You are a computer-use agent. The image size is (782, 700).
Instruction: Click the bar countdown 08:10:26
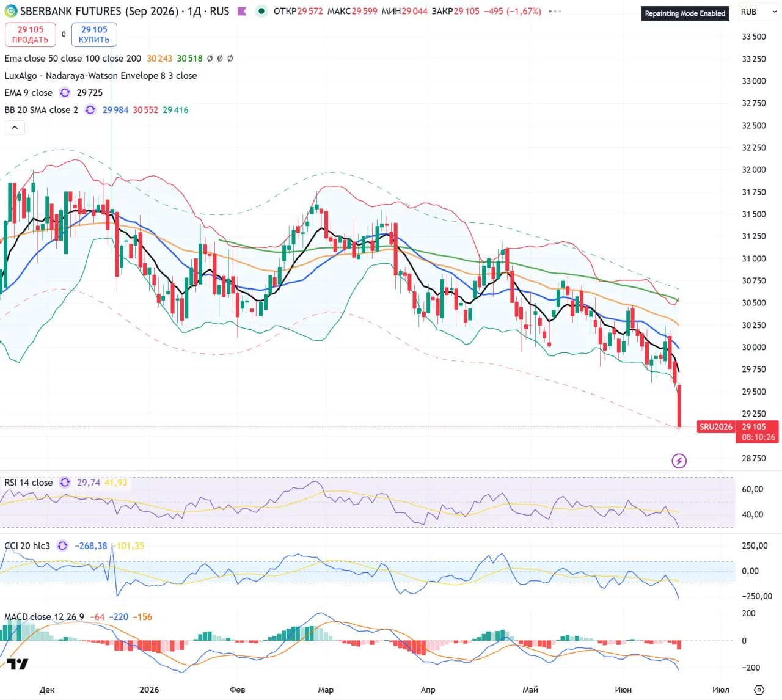point(758,437)
